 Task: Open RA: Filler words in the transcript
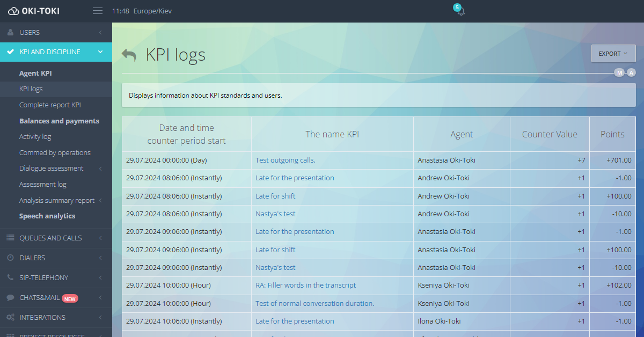[x=305, y=285]
